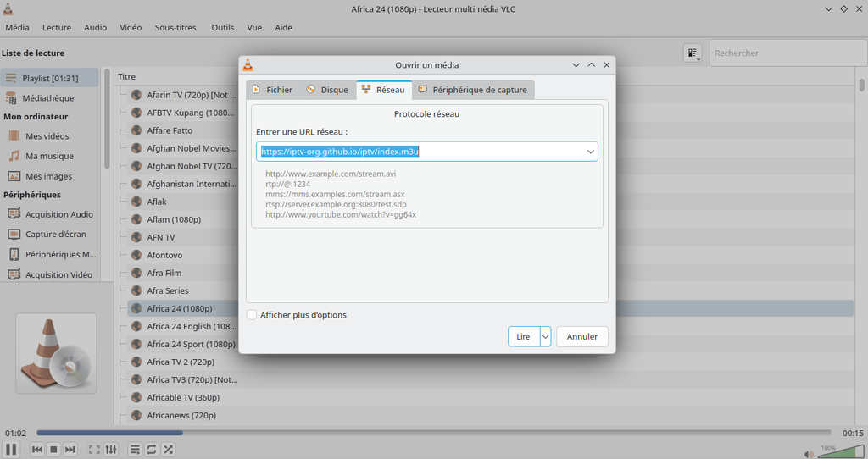This screenshot has height=459, width=868.
Task: Open the Lire button dropdown arrow
Action: [545, 336]
